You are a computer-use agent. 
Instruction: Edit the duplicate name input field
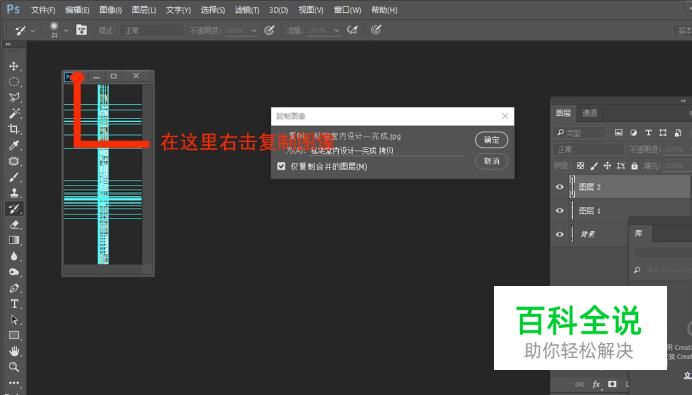tap(386, 150)
